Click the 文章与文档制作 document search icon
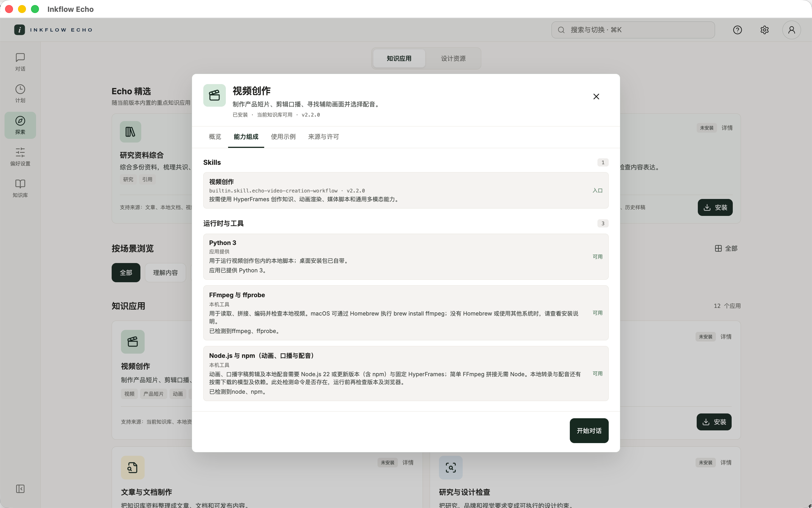 coord(133,467)
